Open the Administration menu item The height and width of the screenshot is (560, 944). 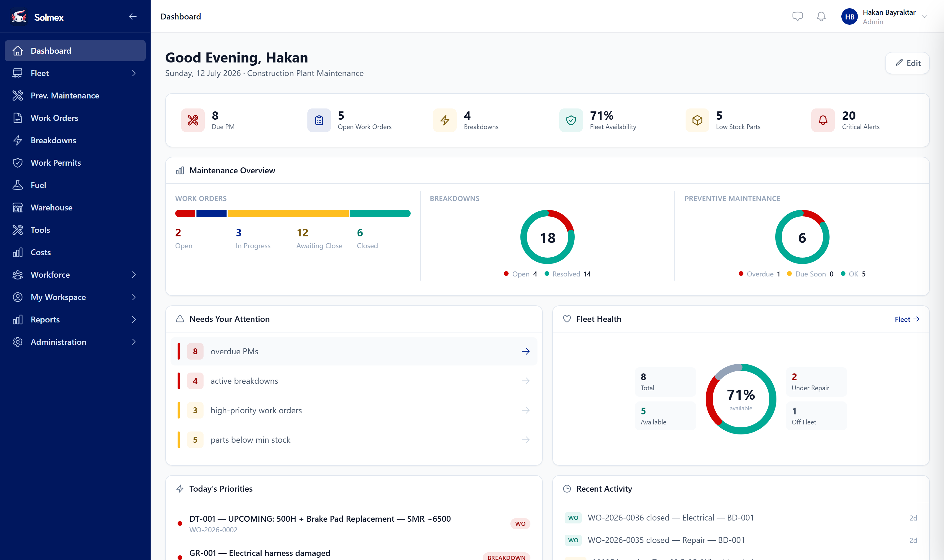[x=75, y=342]
